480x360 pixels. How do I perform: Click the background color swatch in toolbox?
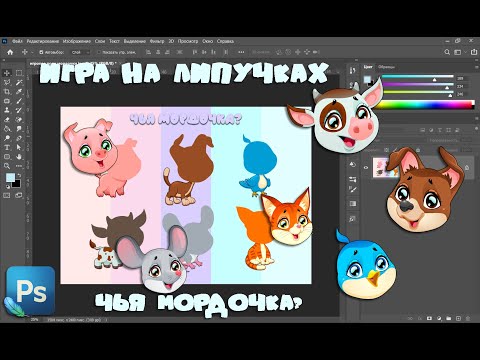17,184
